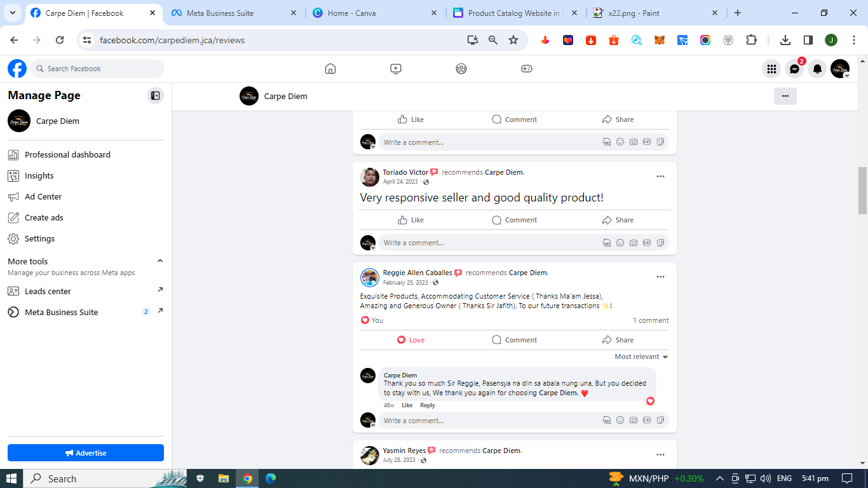Open Yasmin Reyes profile picture
The height and width of the screenshot is (488, 868).
point(370,455)
